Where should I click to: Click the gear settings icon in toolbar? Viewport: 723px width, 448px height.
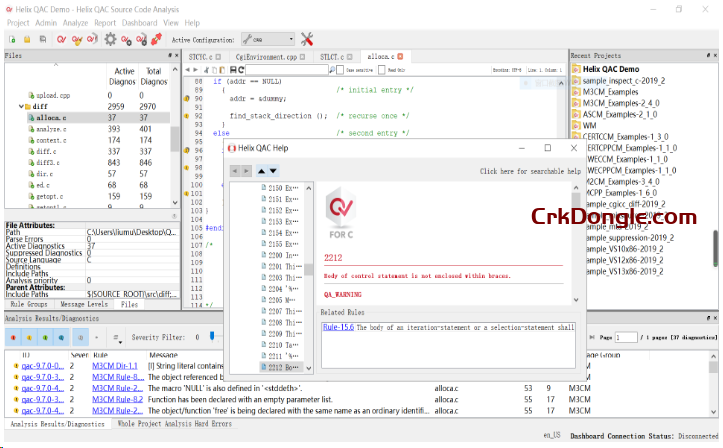pos(110,39)
